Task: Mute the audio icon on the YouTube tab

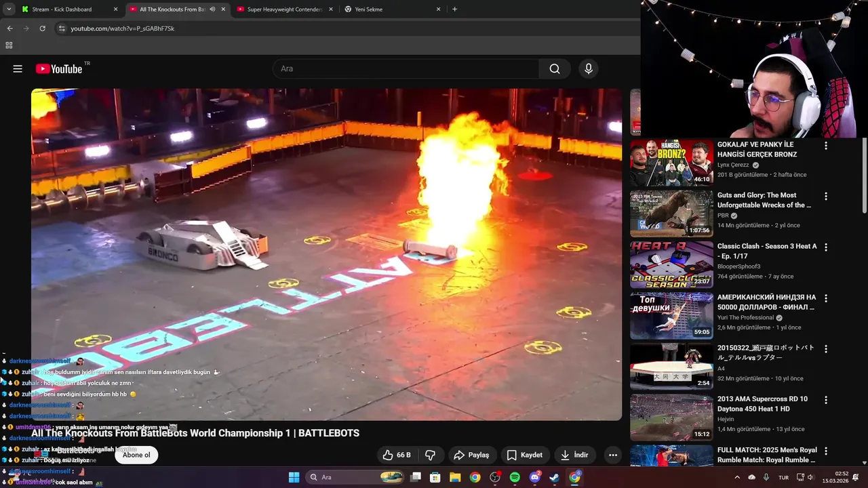Action: click(x=212, y=9)
